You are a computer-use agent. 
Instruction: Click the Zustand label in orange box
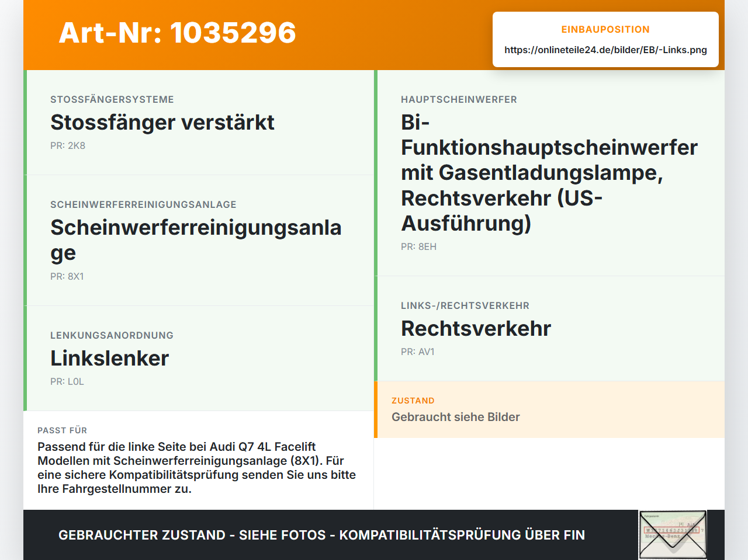[413, 401]
